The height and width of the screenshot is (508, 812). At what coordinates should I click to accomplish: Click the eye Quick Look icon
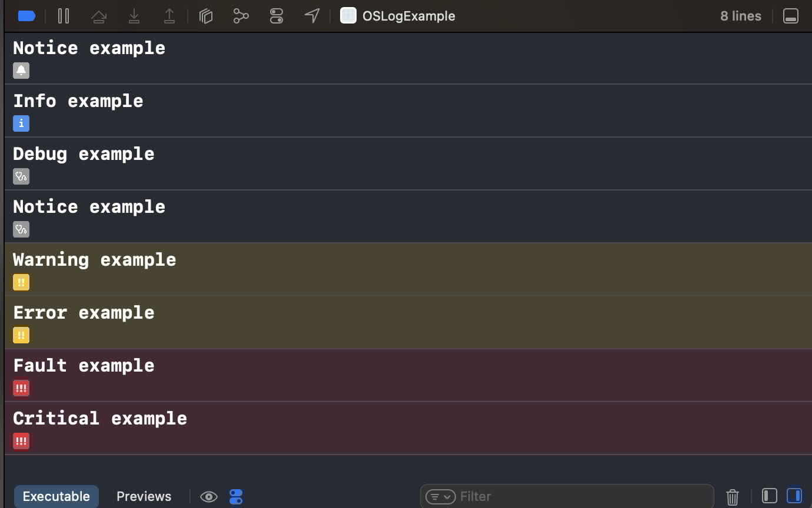209,497
